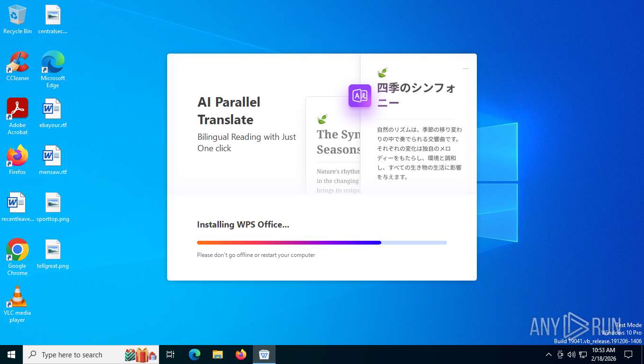Open the Action Center notifications icon
The height and width of the screenshot is (364, 644).
point(628,355)
